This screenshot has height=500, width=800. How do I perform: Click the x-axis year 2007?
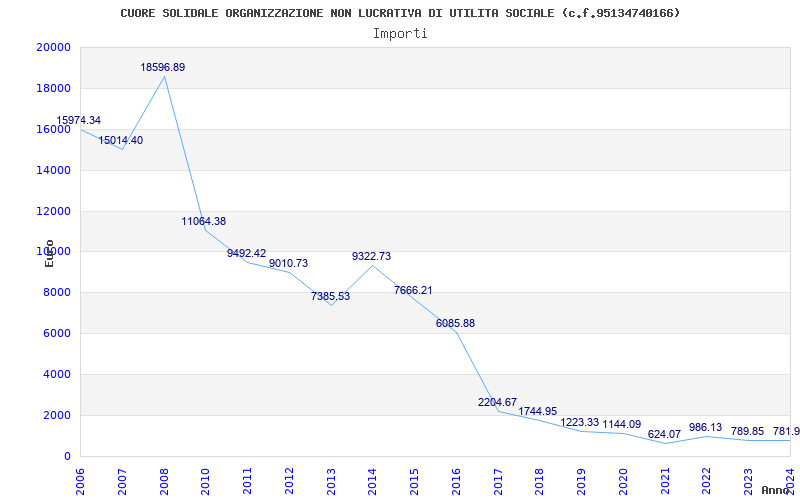pos(122,482)
